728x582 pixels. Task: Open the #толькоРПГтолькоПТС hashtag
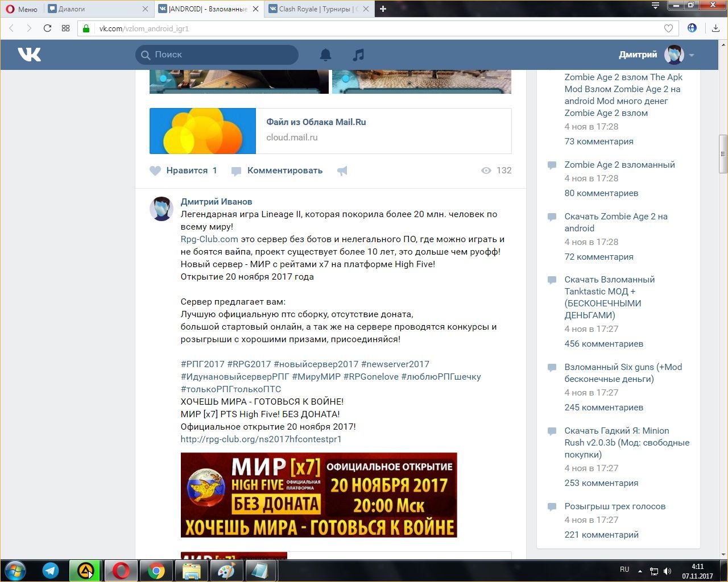(231, 389)
